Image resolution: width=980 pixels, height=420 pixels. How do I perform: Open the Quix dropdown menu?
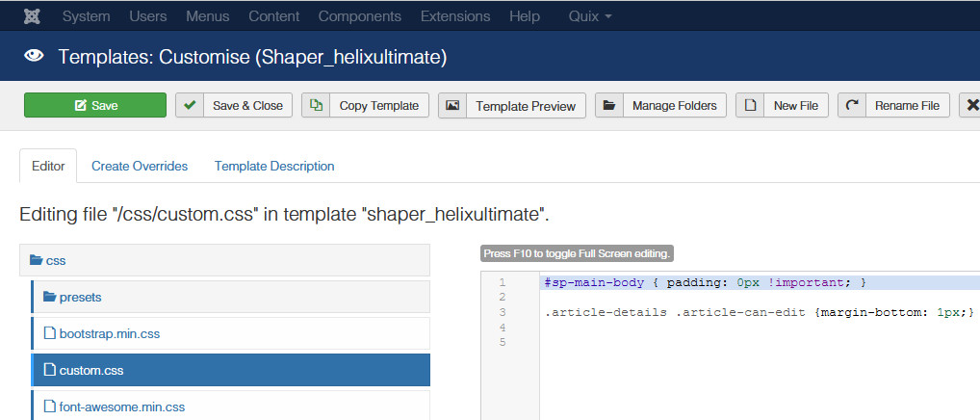point(590,16)
